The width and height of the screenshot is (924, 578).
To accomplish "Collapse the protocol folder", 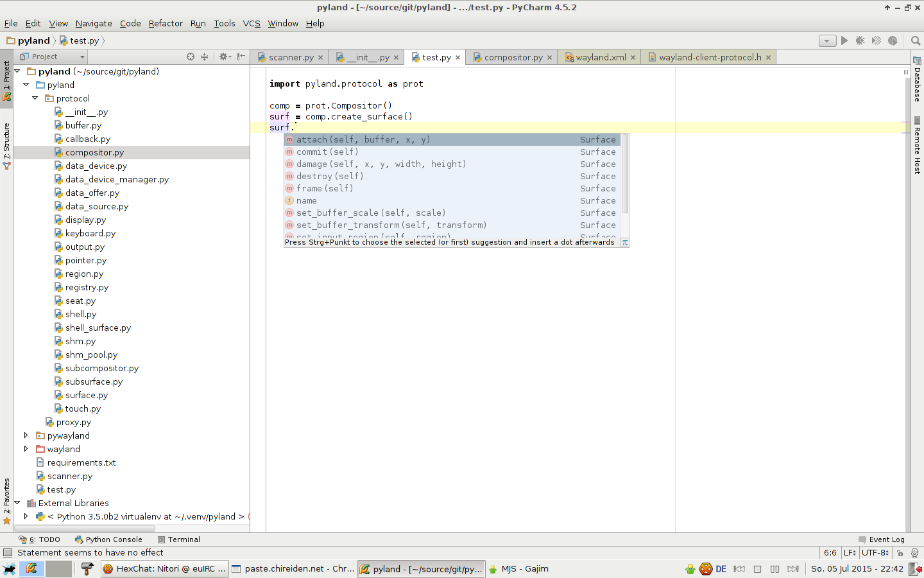I will tap(35, 98).
